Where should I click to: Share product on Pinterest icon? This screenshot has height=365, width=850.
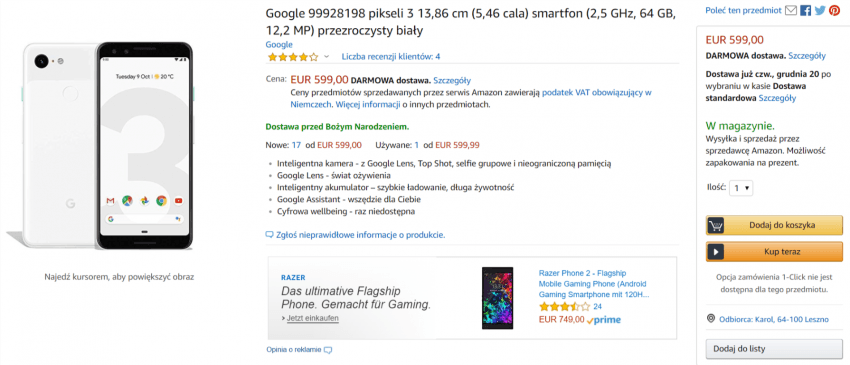834,10
